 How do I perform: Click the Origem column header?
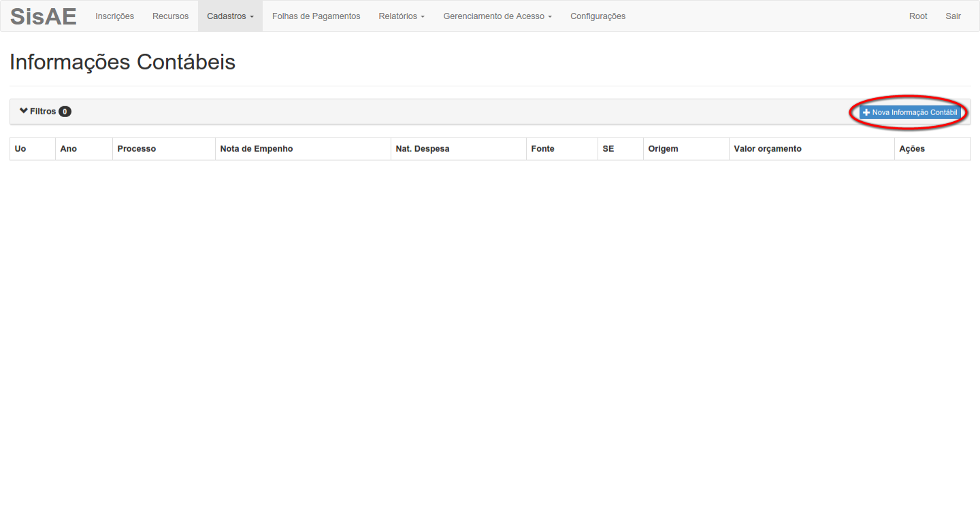tap(687, 149)
